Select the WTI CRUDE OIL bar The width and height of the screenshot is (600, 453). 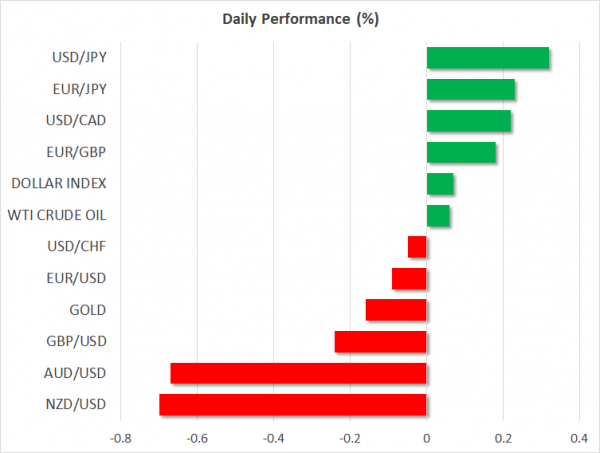pyautogui.click(x=438, y=215)
